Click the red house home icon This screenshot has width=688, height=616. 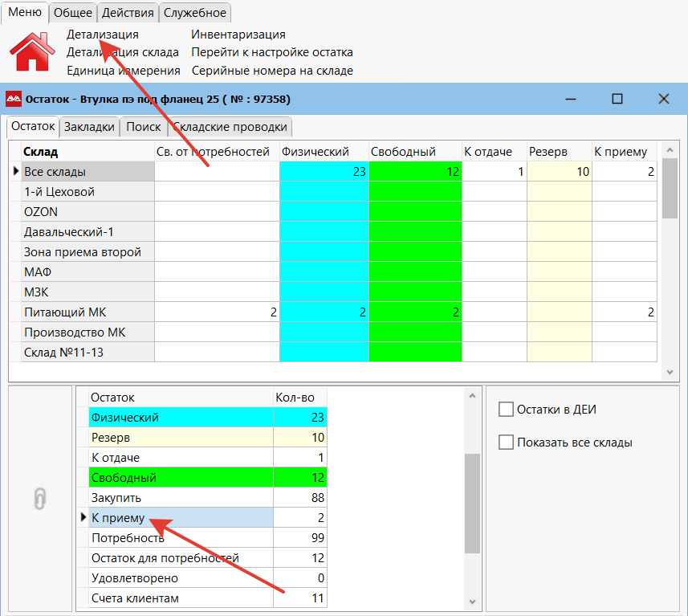point(31,53)
